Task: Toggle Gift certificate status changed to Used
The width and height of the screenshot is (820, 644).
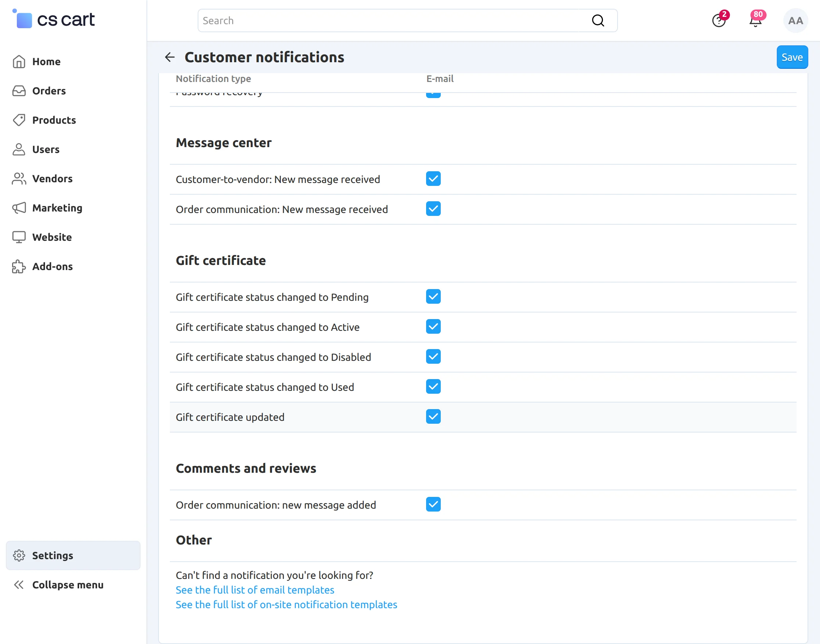Action: [x=433, y=386]
